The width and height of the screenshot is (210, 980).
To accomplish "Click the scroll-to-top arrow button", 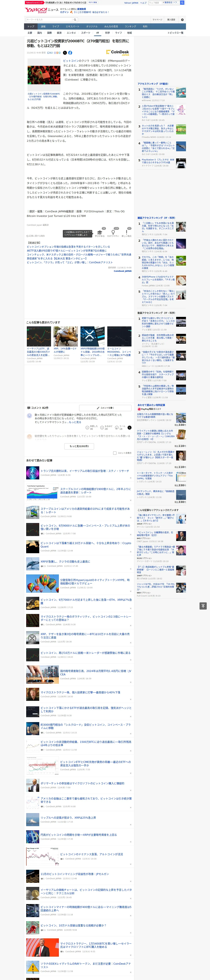I will (203, 606).
